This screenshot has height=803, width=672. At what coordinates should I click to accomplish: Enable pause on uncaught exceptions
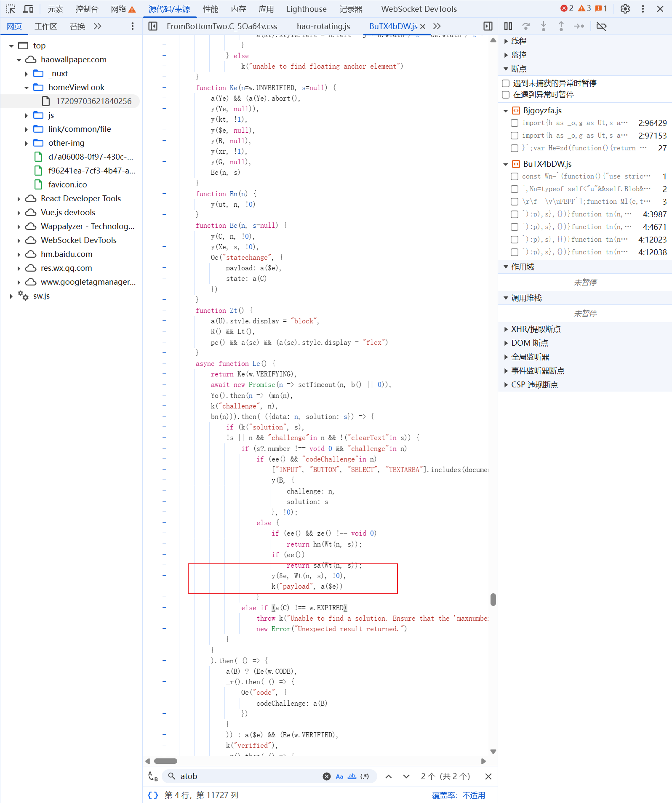tap(506, 83)
